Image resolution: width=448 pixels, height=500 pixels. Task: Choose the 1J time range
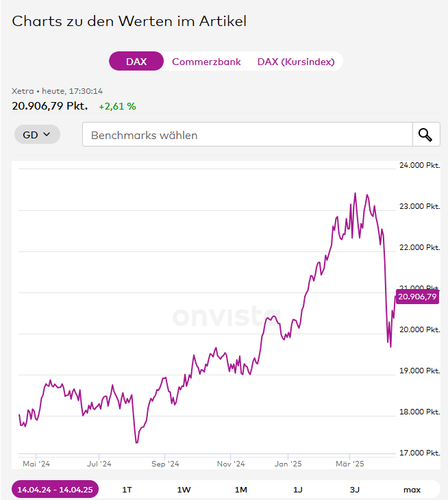(298, 490)
